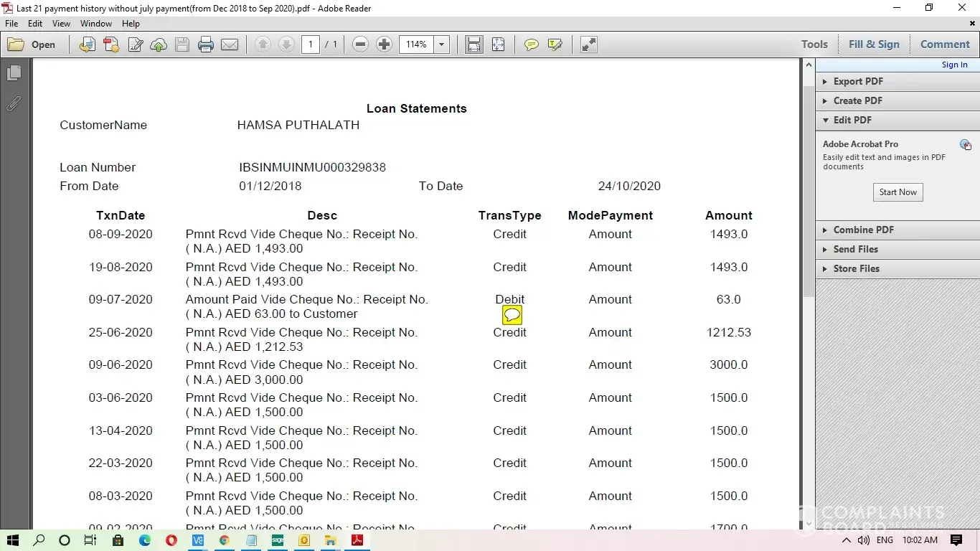Toggle read mode full-screen view

589,44
